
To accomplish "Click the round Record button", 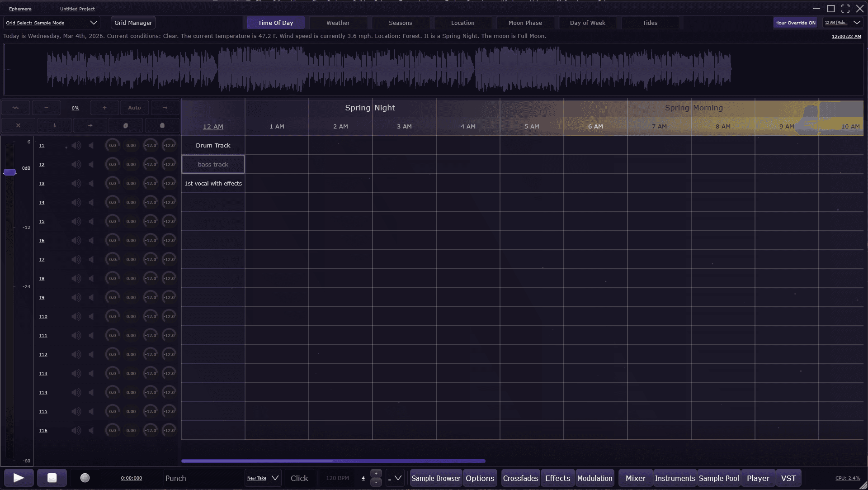I will tap(85, 478).
